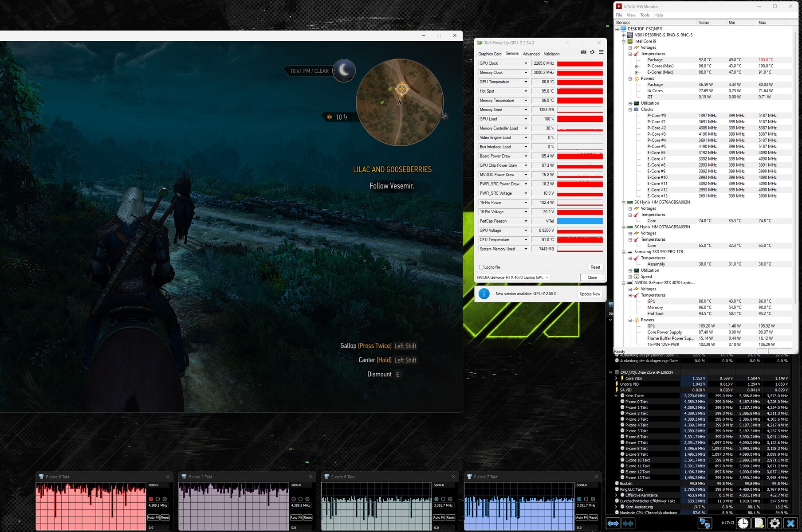Click the 5000.0 max value field in P-core 0 graph
Viewport: 802px width, 532px height.
tap(158, 485)
